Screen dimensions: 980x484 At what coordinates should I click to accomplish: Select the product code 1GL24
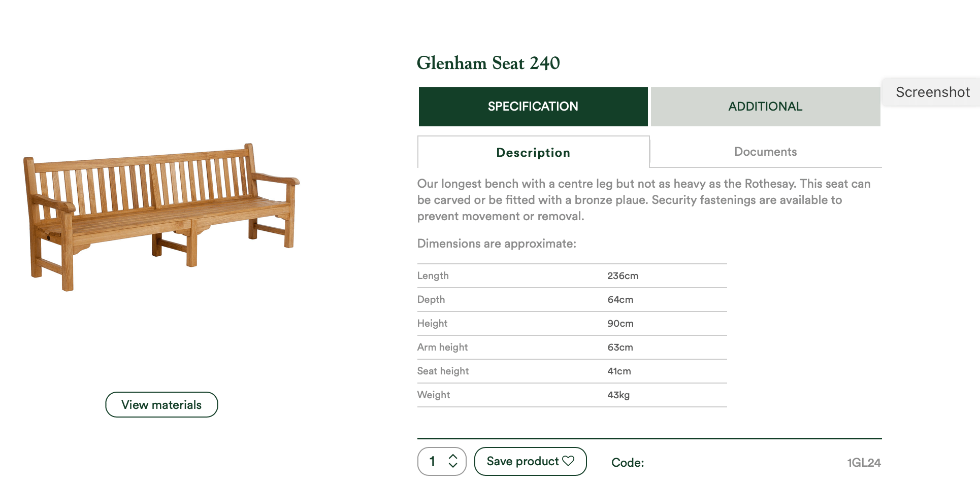tap(864, 463)
